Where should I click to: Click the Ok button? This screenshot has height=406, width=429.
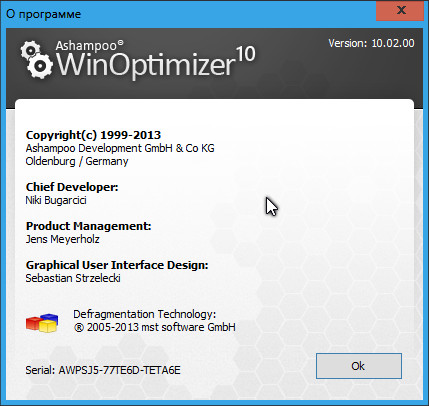[359, 366]
